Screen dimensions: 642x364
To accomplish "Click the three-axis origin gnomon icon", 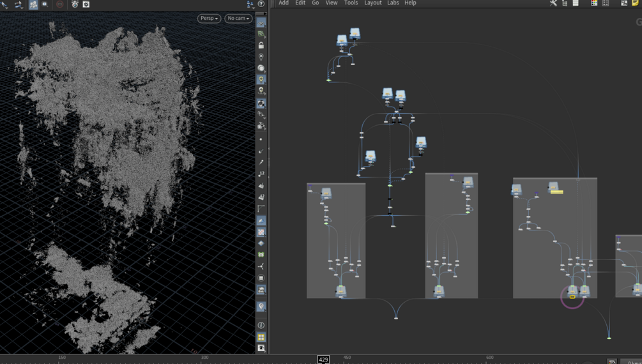I will click(261, 266).
